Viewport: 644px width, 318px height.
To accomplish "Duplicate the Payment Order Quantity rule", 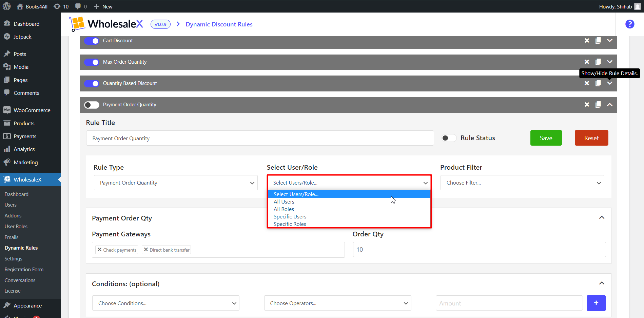I will [598, 105].
